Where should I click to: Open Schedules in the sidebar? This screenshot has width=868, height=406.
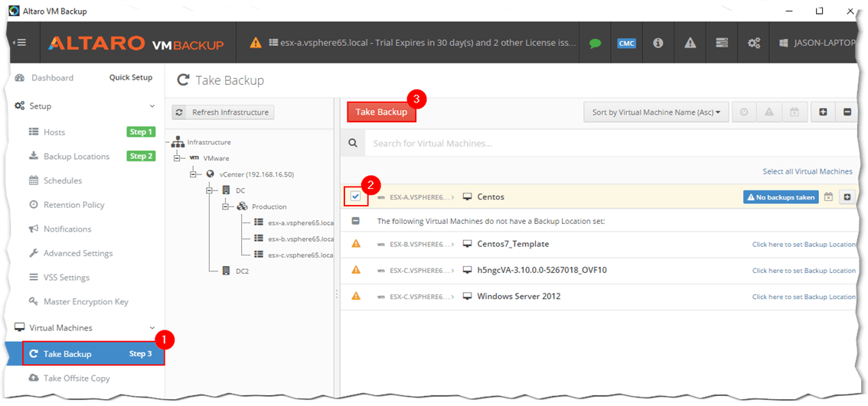(63, 181)
